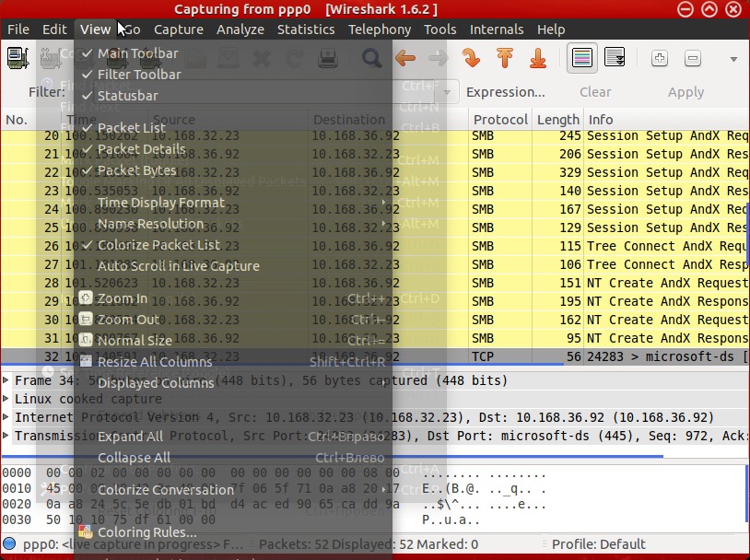Open Coloring Rules... from the View menu

(x=233, y=531)
